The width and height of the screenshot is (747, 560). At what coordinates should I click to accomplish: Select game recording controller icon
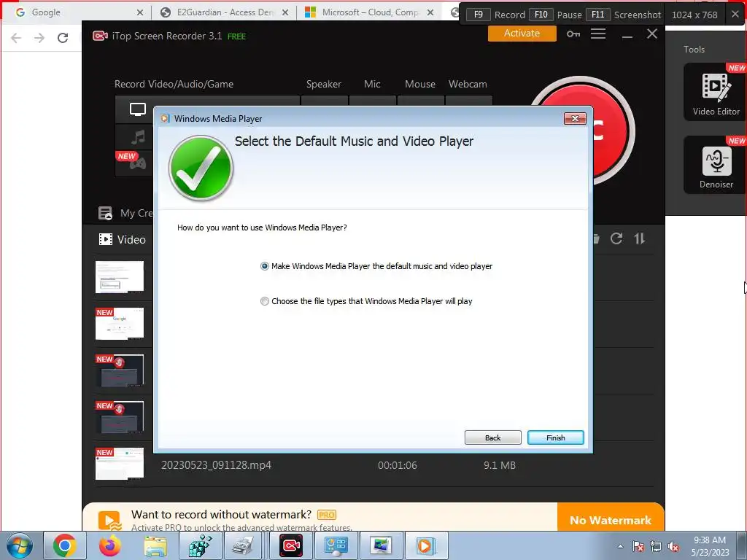click(138, 164)
